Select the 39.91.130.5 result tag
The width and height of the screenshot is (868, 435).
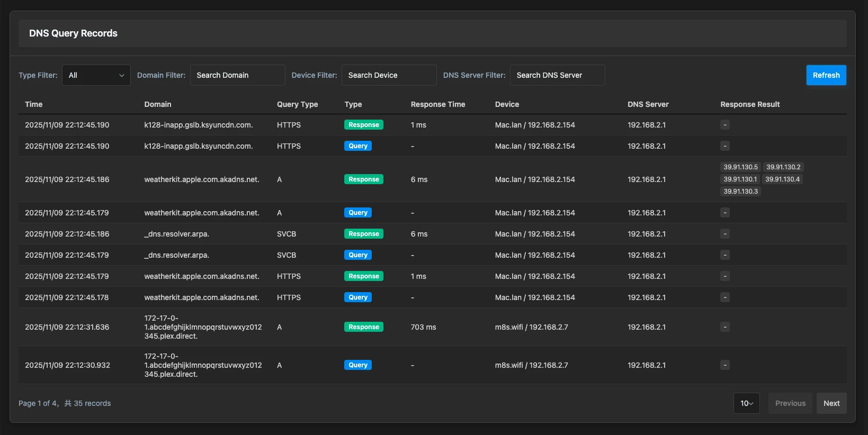coord(740,167)
